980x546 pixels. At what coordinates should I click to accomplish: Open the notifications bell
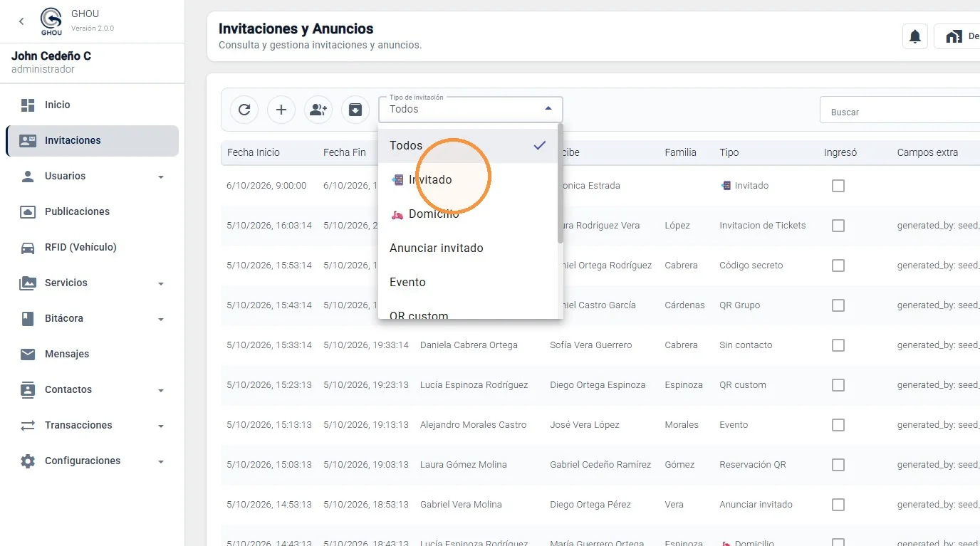[915, 36]
